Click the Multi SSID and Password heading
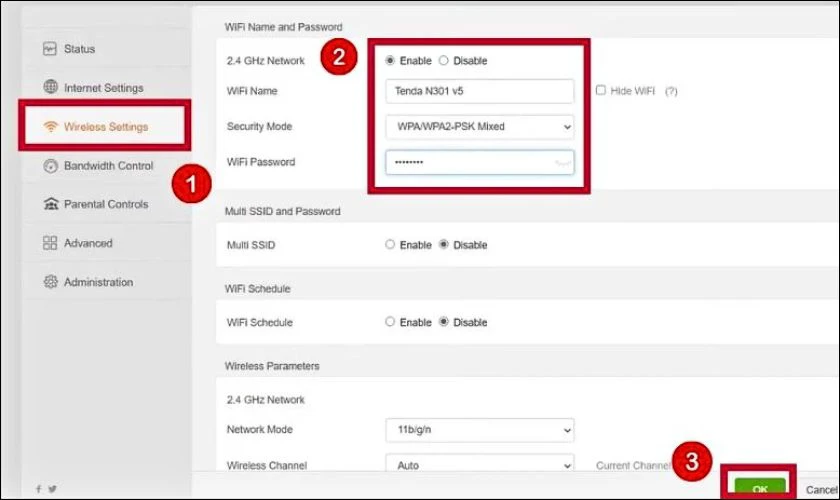 pos(282,211)
